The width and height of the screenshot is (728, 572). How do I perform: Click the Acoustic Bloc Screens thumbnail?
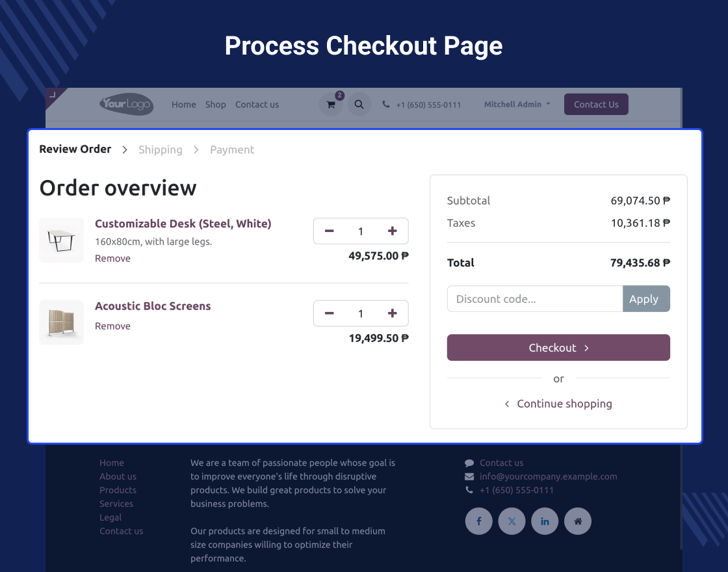[x=61, y=322]
